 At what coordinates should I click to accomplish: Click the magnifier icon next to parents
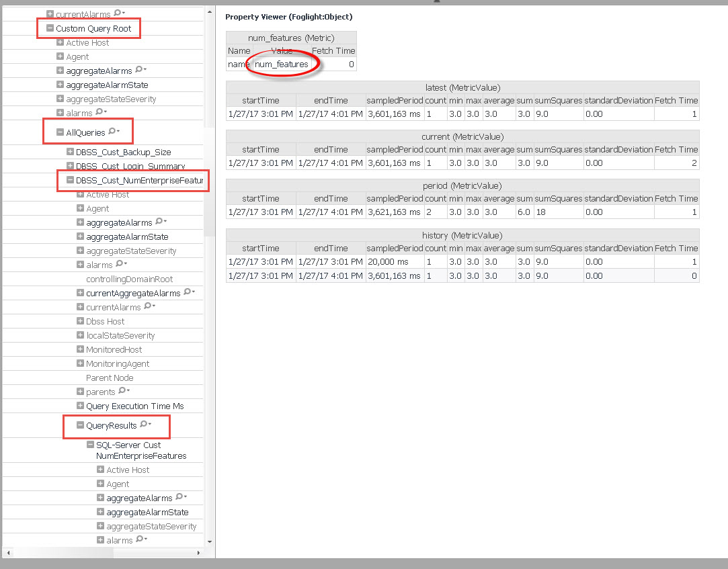[122, 391]
